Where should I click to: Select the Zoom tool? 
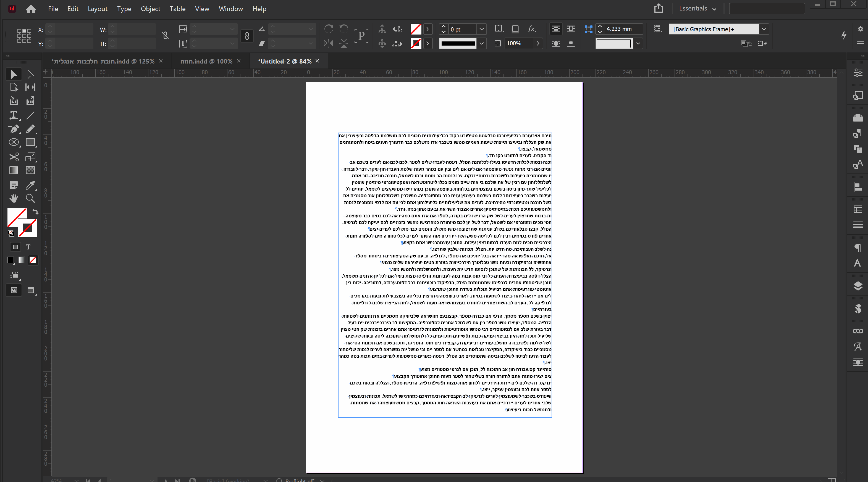click(30, 198)
